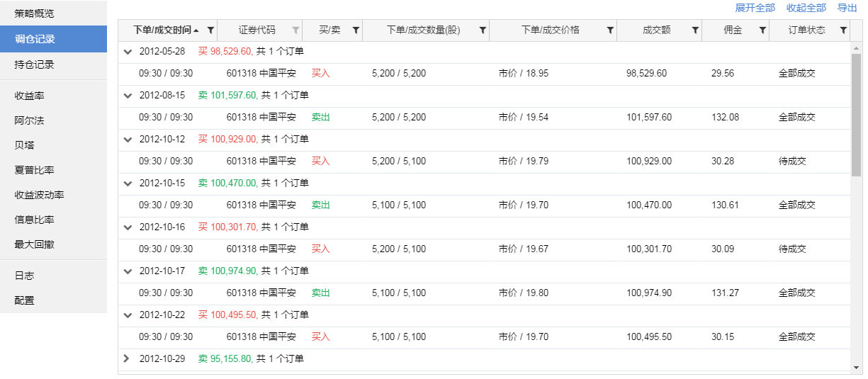Collapse the 2012-08-15 order group
The height and width of the screenshot is (379, 868).
click(128, 96)
